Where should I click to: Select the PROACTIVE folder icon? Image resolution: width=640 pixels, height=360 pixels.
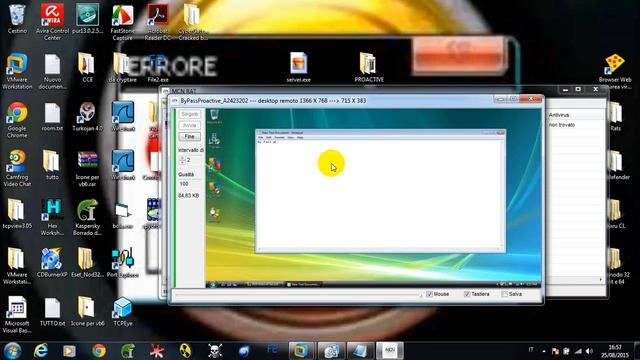click(369, 67)
